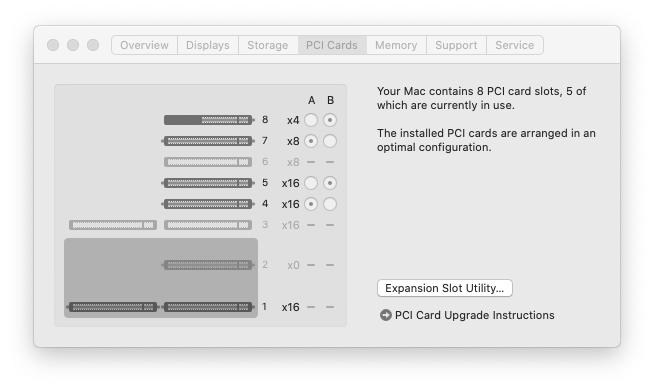Image resolution: width=654 pixels, height=389 pixels.
Task: Click the left slot 3 connector graphic
Action: pos(113,225)
